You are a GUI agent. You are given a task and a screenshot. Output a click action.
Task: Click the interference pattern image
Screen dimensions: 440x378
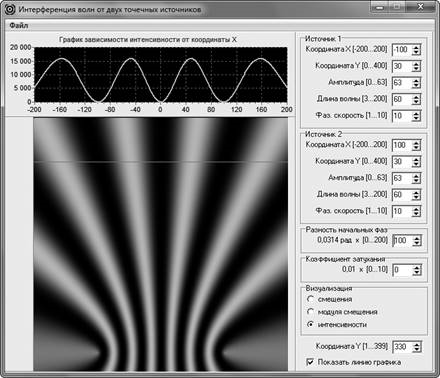[160, 244]
